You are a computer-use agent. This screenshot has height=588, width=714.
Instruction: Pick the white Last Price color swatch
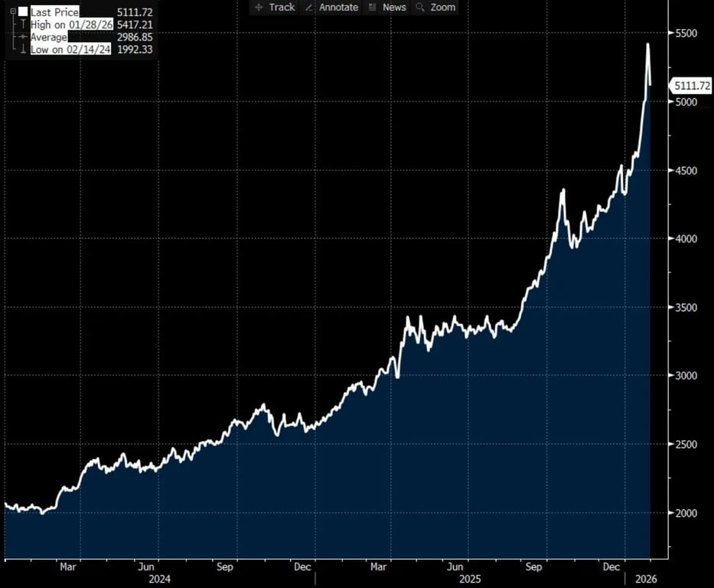[23, 12]
